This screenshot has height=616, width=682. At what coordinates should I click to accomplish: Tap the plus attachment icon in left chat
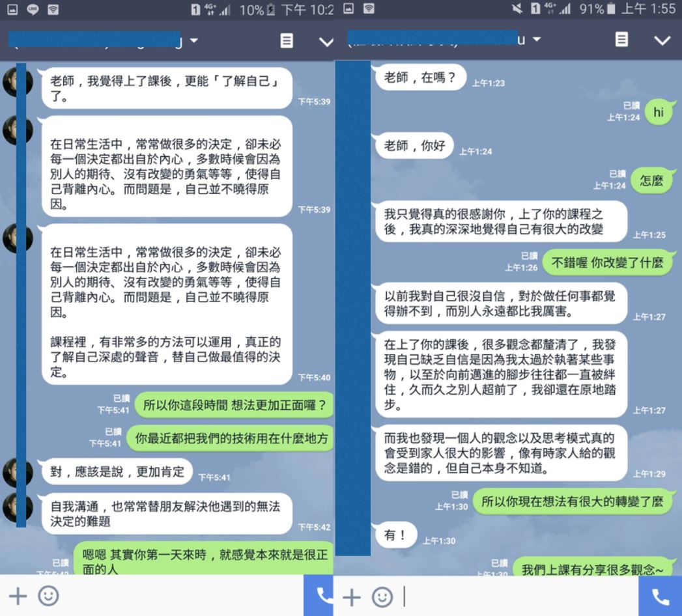pos(18,596)
